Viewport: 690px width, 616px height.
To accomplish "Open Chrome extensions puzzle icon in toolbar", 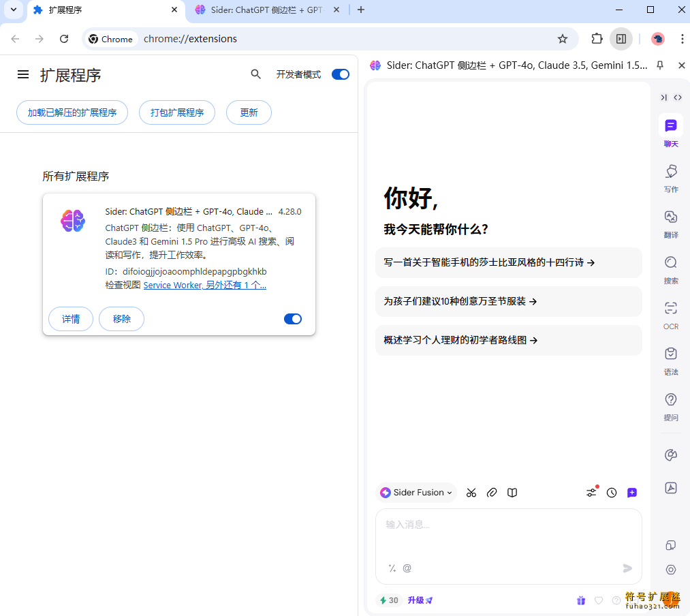I will pyautogui.click(x=597, y=39).
